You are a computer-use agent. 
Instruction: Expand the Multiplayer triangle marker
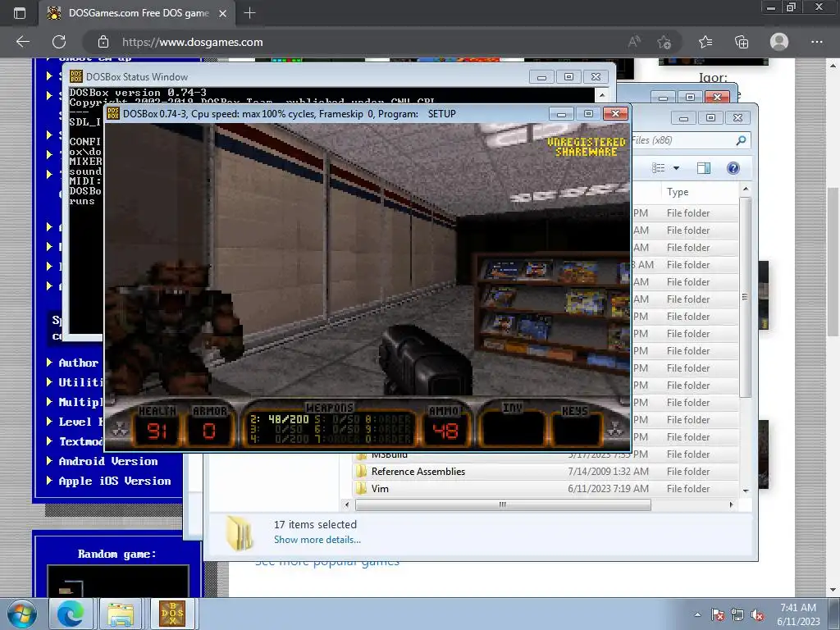pos(49,402)
